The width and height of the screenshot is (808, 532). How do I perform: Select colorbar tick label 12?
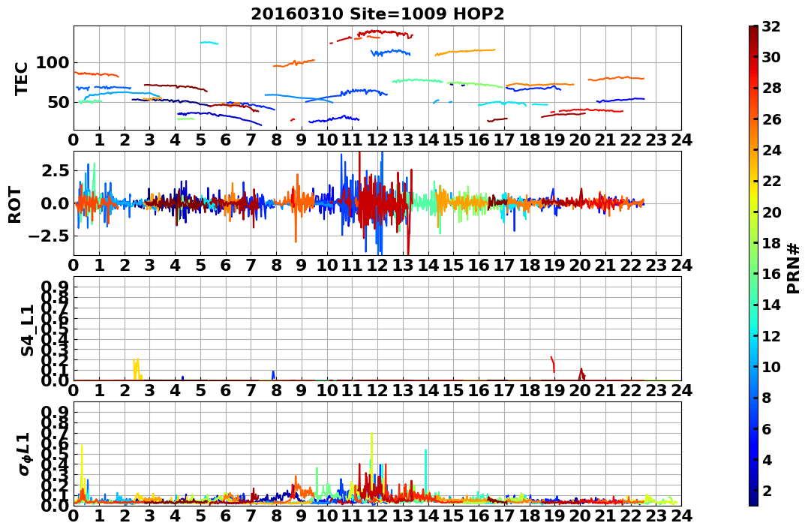pyautogui.click(x=771, y=335)
